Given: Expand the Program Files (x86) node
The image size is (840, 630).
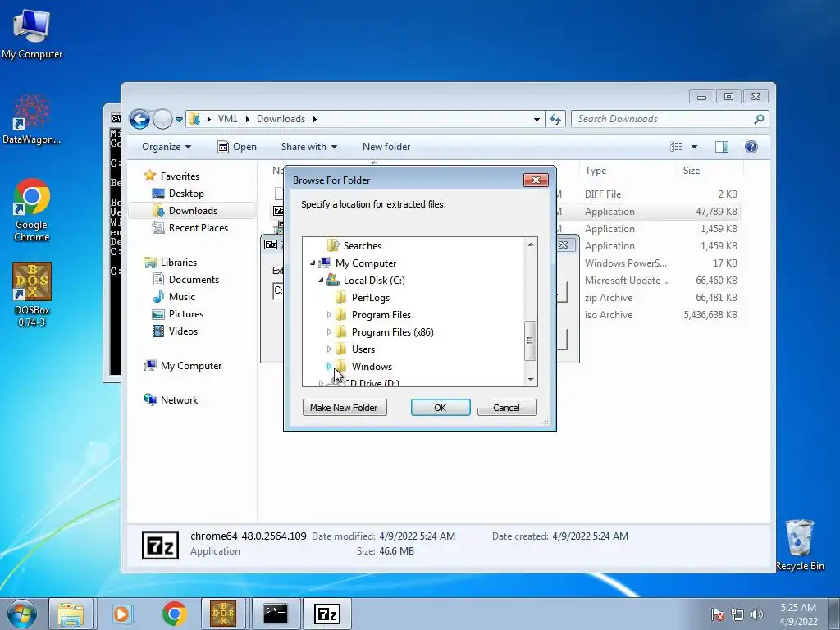Looking at the screenshot, I should tap(329, 331).
